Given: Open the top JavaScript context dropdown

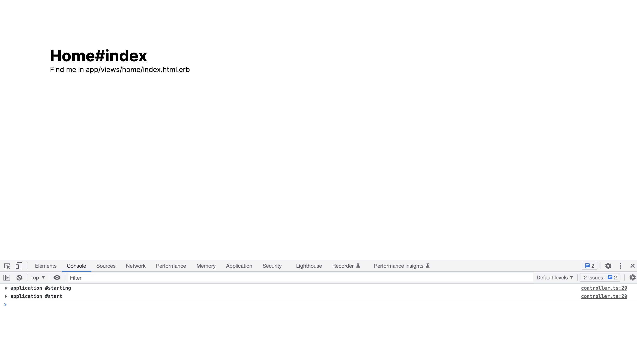Looking at the screenshot, I should (38, 277).
